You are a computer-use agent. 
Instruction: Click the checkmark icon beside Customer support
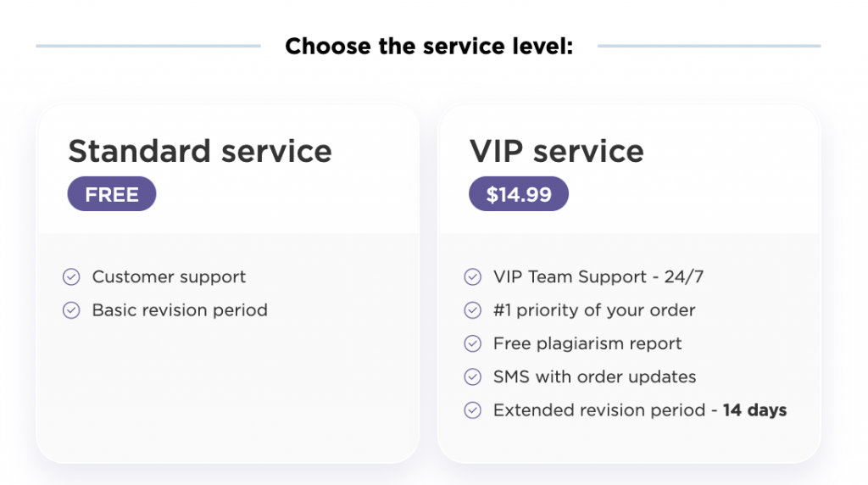pyautogui.click(x=71, y=276)
